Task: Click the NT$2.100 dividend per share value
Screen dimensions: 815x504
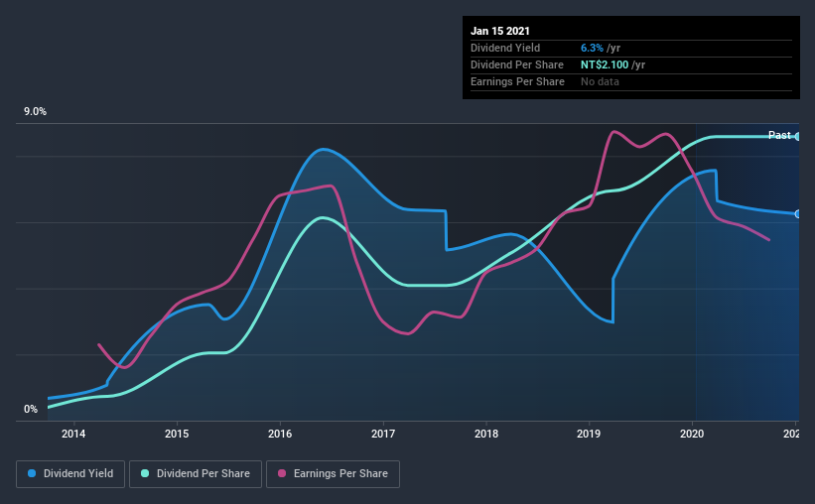Action: (605, 64)
